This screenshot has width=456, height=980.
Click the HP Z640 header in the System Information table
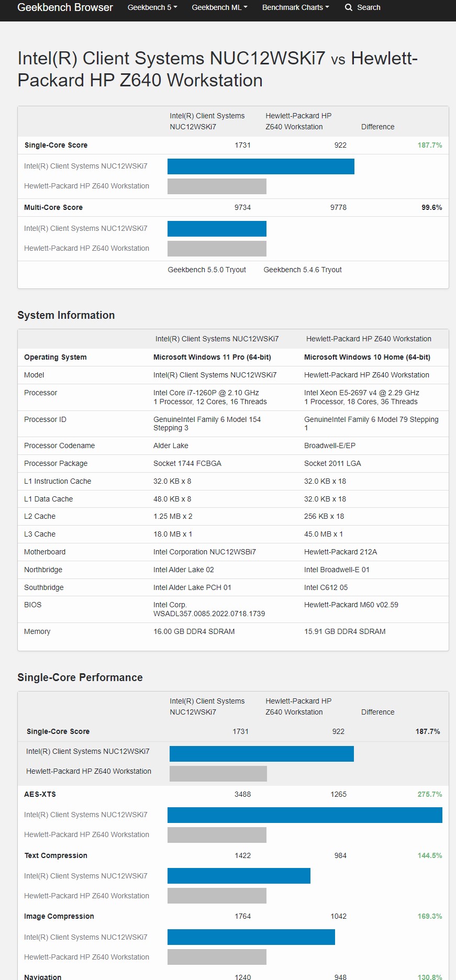click(x=369, y=339)
